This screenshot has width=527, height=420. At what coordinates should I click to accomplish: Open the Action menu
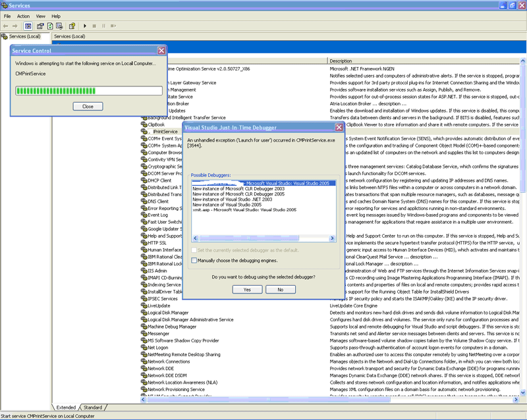pos(23,16)
